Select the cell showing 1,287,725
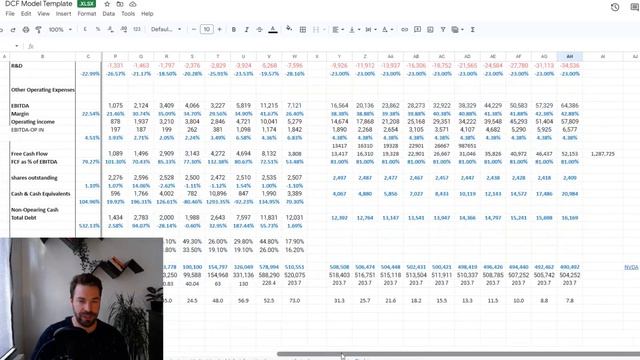640x360 pixels. pyautogui.click(x=602, y=154)
